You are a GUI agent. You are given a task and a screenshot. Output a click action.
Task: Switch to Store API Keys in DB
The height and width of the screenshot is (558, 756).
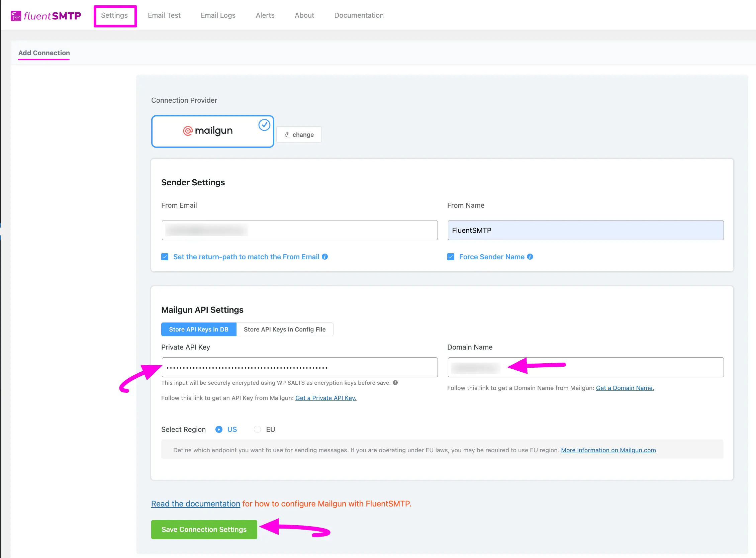[199, 329]
